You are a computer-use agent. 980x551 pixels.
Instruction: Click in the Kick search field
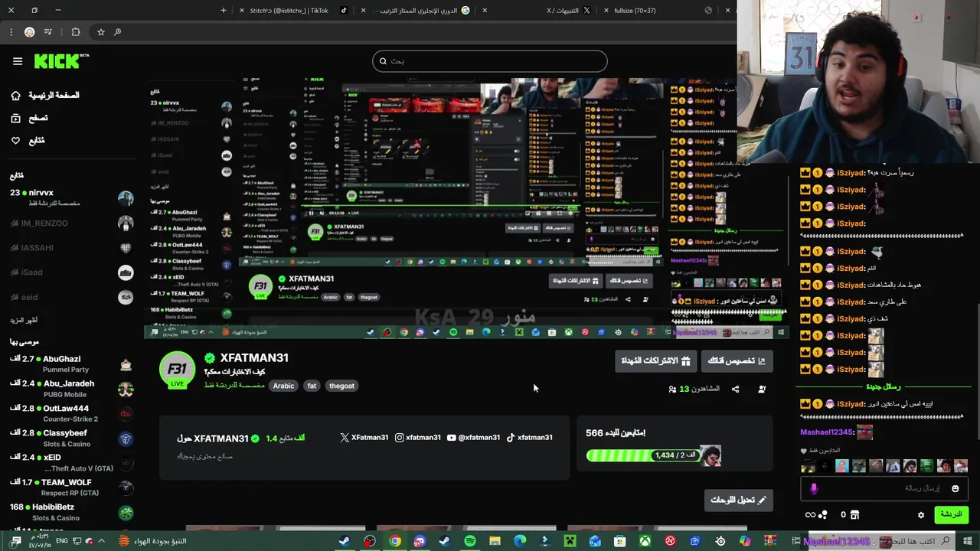[490, 61]
